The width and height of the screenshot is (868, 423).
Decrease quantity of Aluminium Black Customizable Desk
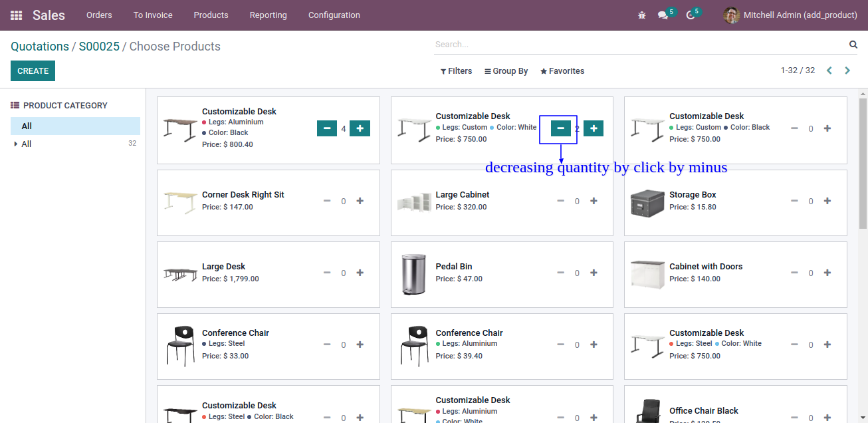(x=326, y=128)
